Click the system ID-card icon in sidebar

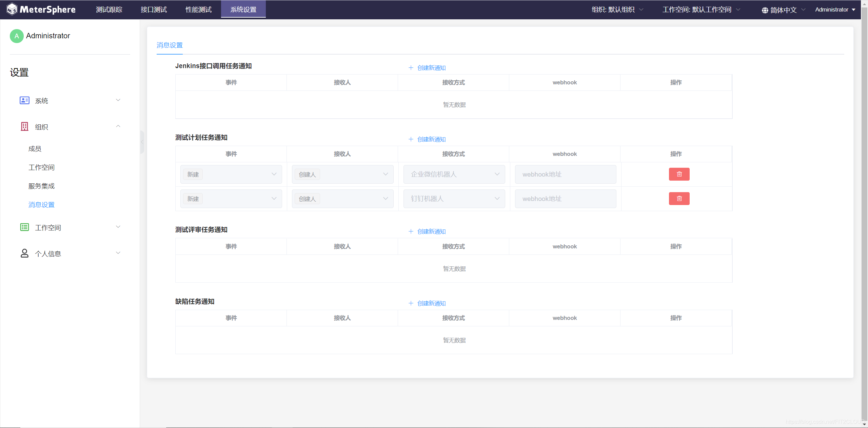point(24,100)
